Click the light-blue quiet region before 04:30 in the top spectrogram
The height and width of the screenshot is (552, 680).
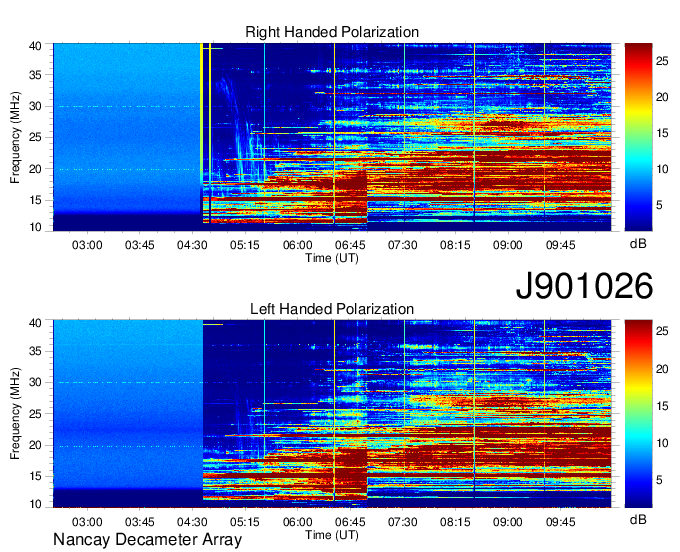(x=127, y=128)
